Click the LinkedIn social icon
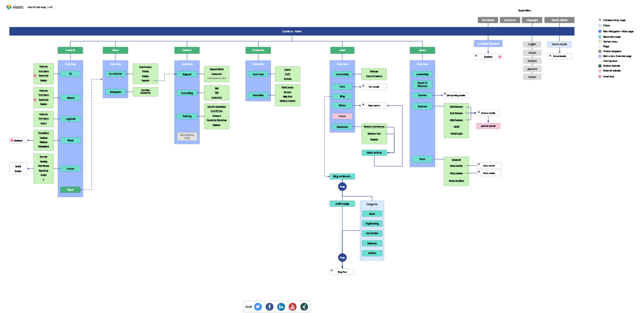Viewport: 644px width, 313px height. [x=281, y=307]
